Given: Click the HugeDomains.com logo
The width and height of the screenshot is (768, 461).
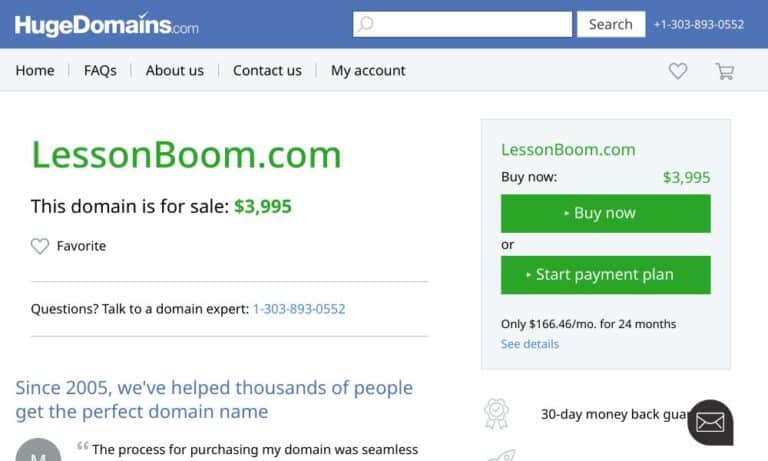Looking at the screenshot, I should pos(106,24).
